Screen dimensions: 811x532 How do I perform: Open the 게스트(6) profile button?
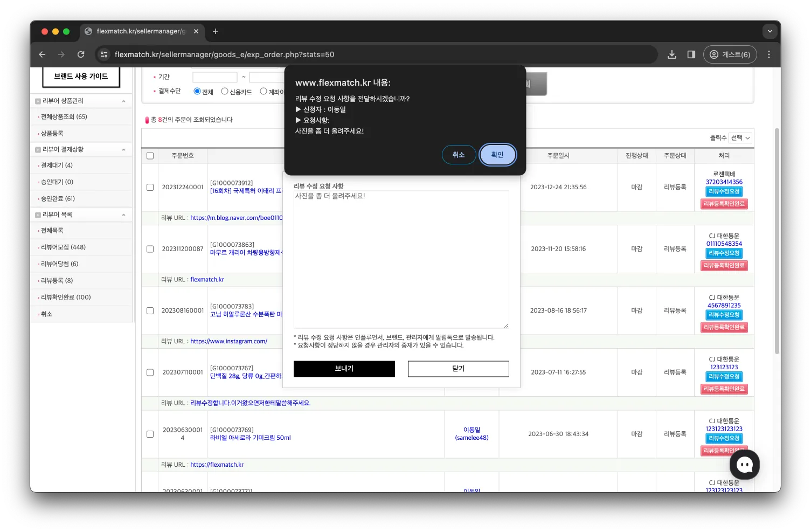(730, 54)
